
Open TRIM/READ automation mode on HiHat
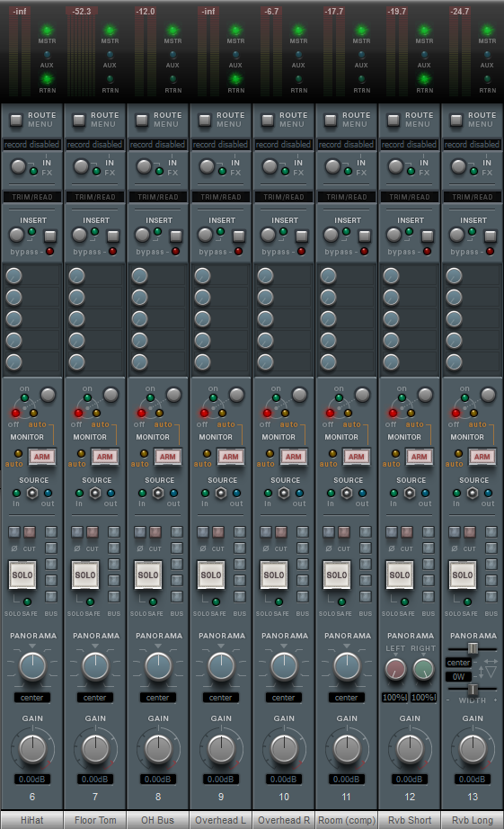pyautogui.click(x=32, y=197)
